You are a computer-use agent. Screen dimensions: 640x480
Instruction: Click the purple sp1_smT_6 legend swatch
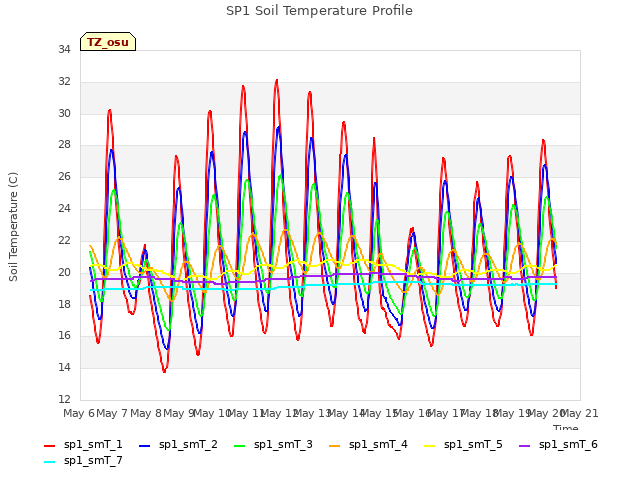524,446
